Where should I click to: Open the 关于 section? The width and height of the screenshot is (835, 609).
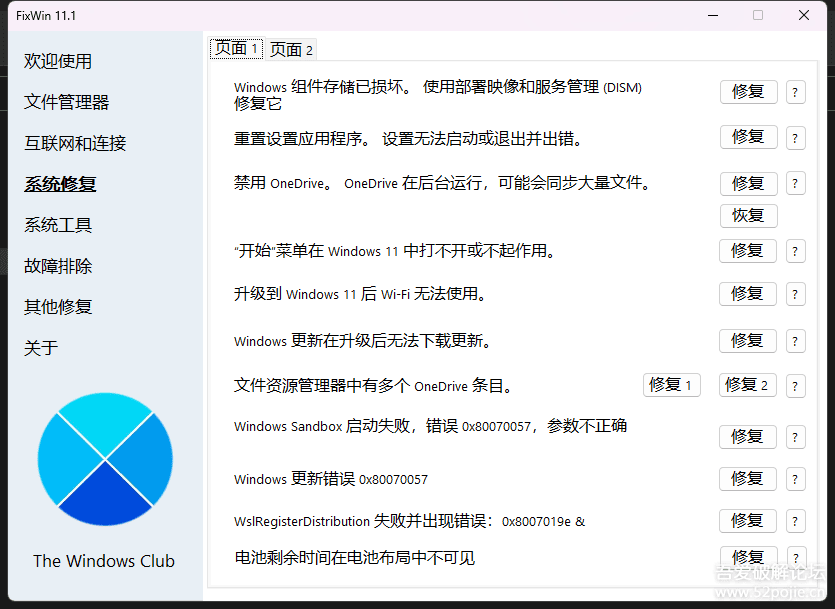pyautogui.click(x=40, y=348)
